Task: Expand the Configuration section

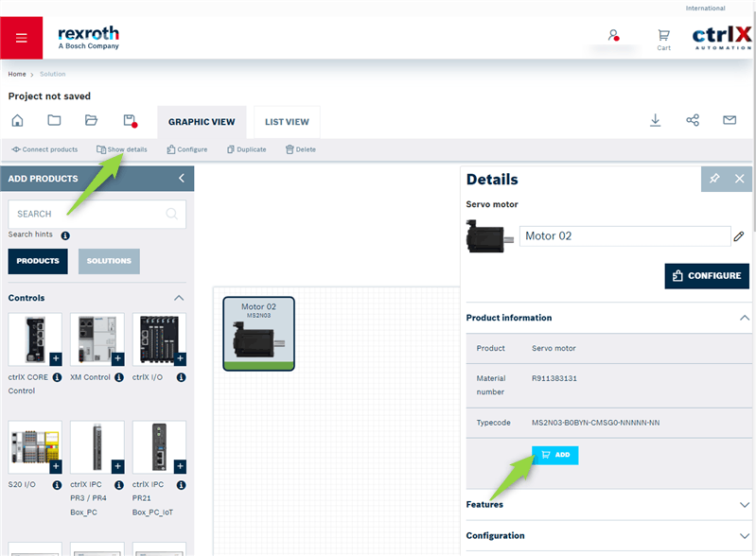Action: tap(745, 536)
